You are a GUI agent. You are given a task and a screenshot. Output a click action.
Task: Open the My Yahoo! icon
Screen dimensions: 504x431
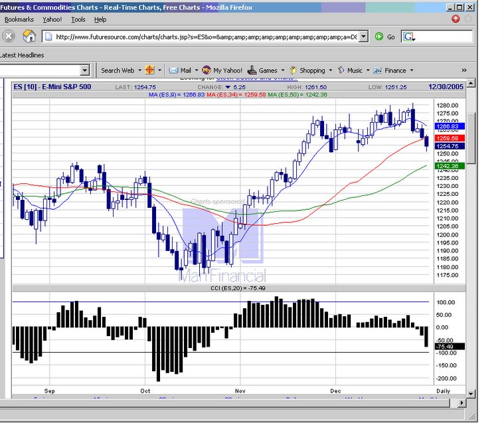(207, 70)
